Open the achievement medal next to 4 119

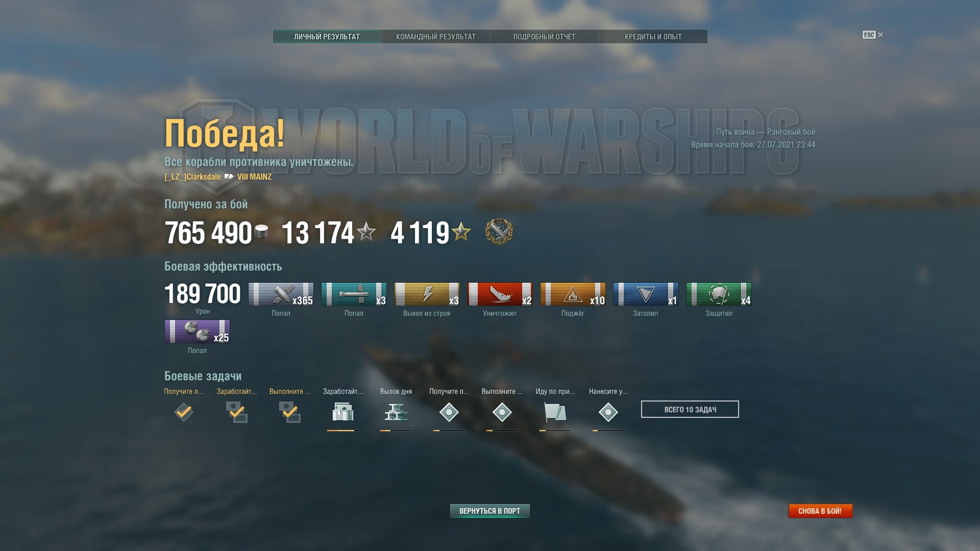tap(499, 232)
